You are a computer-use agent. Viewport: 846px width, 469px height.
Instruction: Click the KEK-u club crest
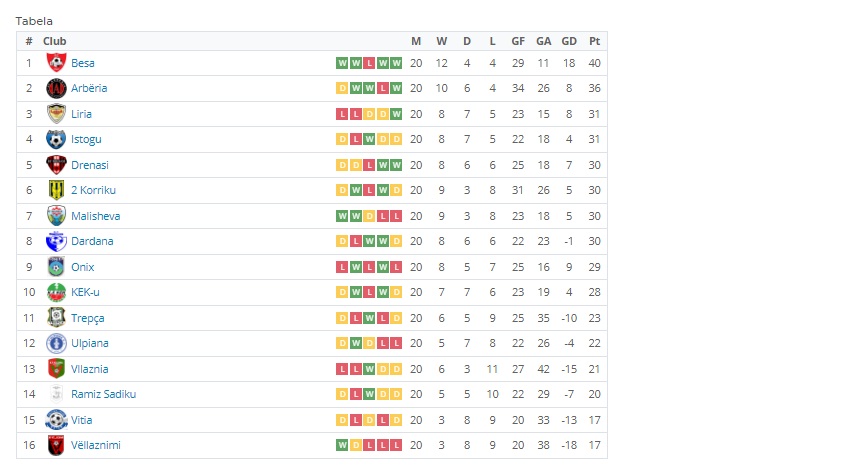click(56, 292)
